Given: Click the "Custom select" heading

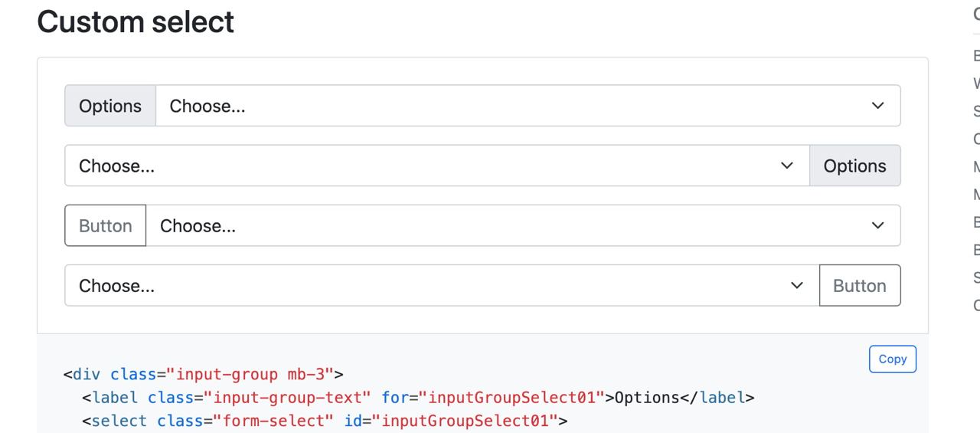Looking at the screenshot, I should [x=136, y=21].
